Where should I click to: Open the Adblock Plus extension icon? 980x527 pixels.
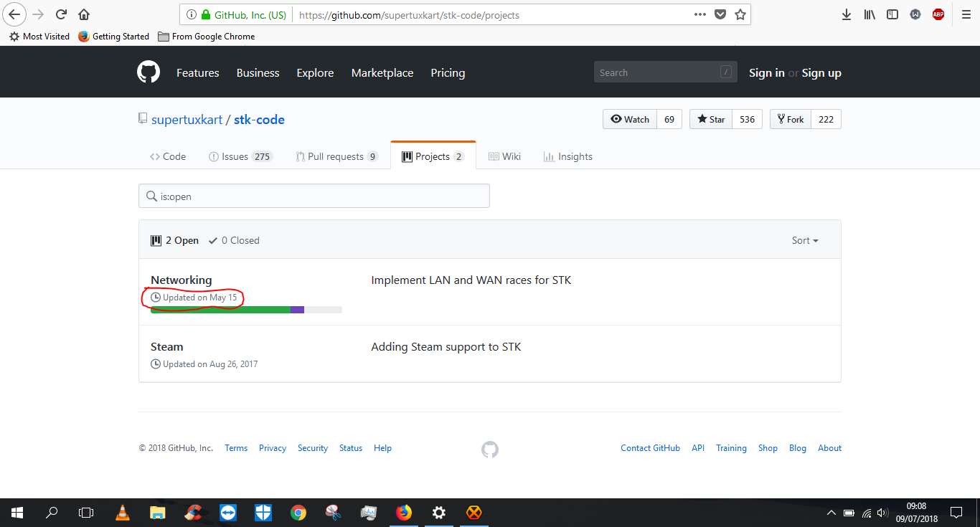point(938,14)
